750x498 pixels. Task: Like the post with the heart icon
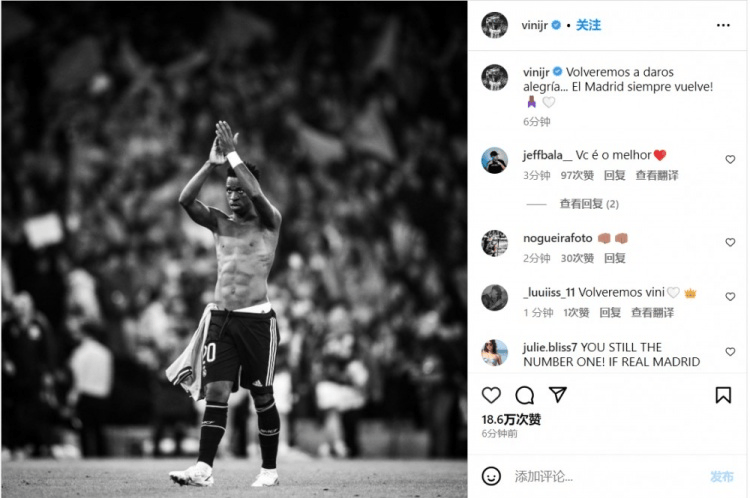[x=491, y=395]
